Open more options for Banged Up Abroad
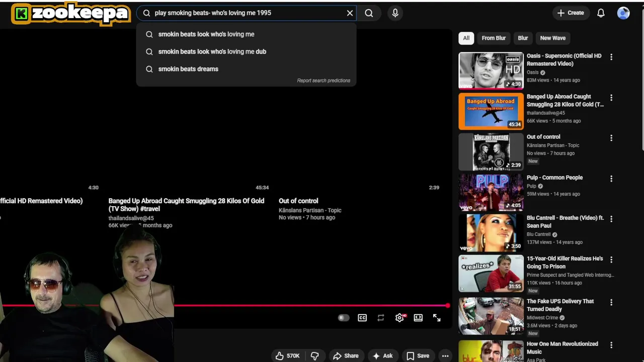 click(611, 98)
